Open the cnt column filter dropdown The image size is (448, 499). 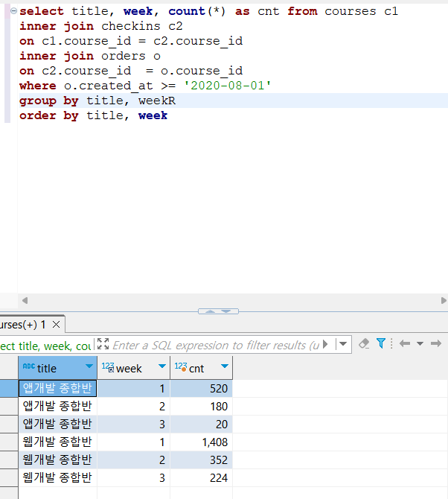click(x=225, y=366)
